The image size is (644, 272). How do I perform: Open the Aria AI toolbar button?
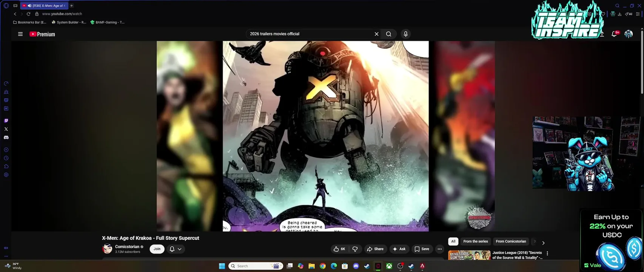(629, 14)
